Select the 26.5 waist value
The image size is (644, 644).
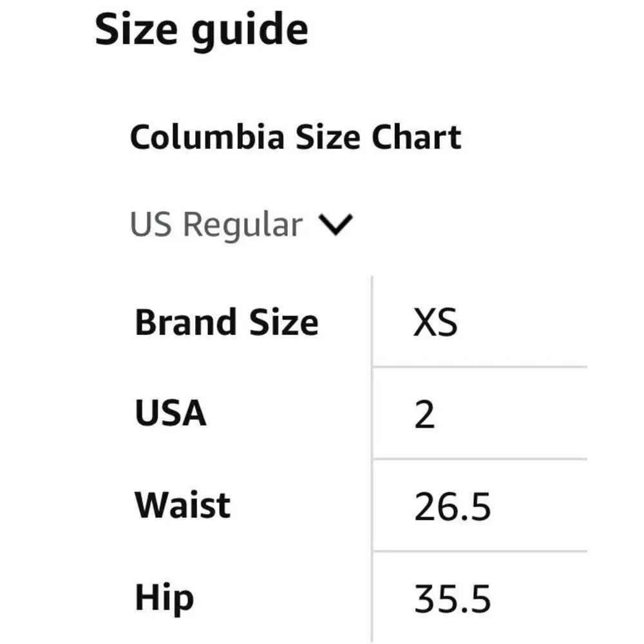452,506
